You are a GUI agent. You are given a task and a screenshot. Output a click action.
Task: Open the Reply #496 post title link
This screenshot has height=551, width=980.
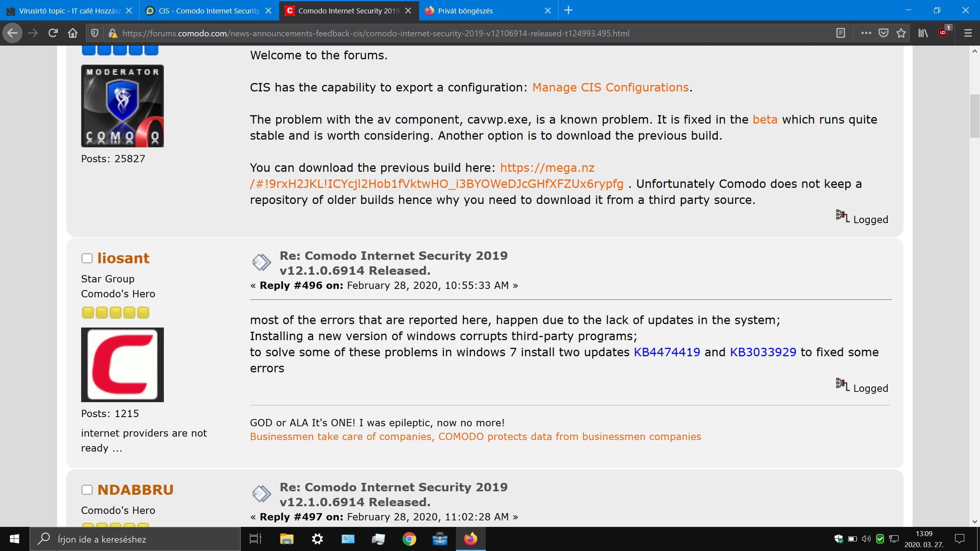click(x=393, y=263)
